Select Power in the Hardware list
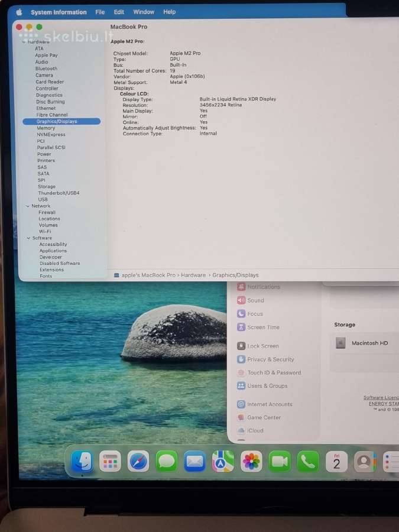399x532 pixels. [x=44, y=154]
